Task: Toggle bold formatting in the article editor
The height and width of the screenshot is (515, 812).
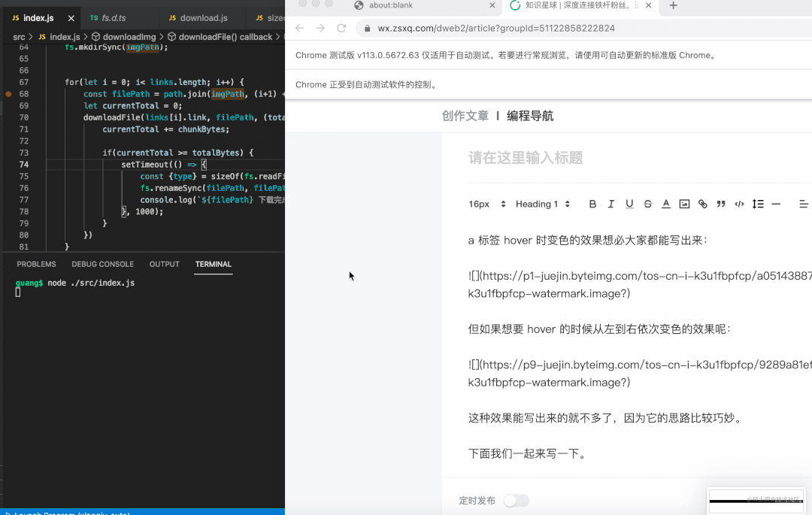Action: [x=592, y=204]
